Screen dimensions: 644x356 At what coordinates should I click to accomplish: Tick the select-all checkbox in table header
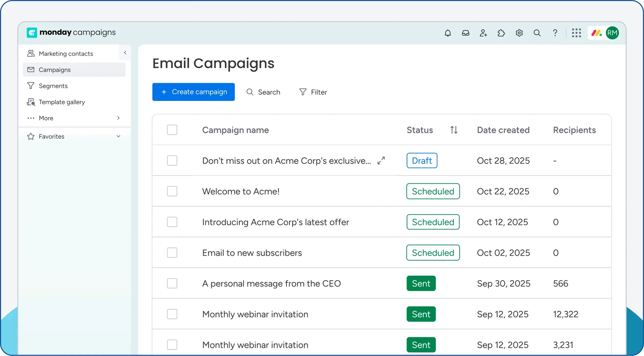(x=172, y=130)
